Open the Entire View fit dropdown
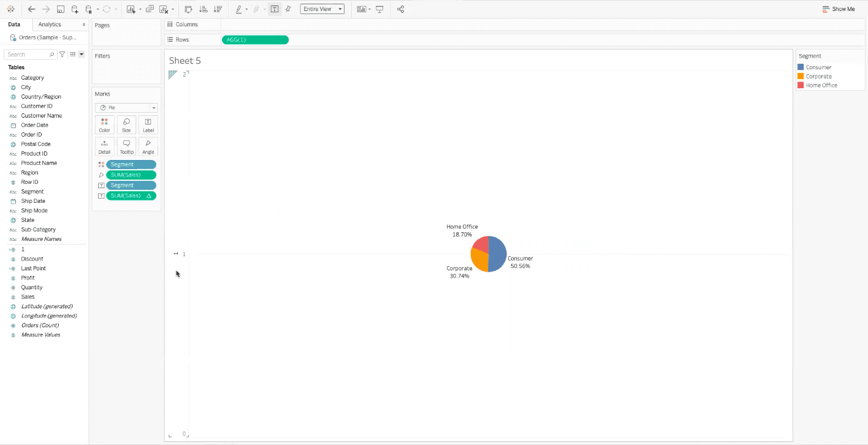 (322, 9)
